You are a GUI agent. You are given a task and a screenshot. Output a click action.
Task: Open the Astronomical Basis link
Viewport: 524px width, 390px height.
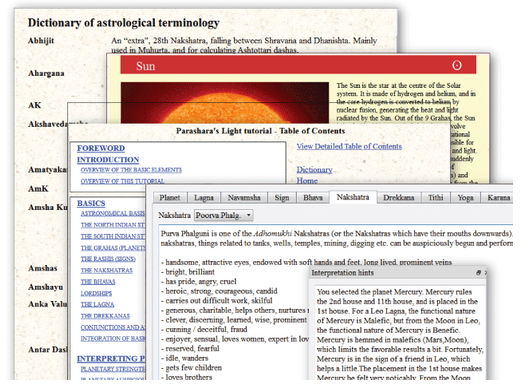113,213
